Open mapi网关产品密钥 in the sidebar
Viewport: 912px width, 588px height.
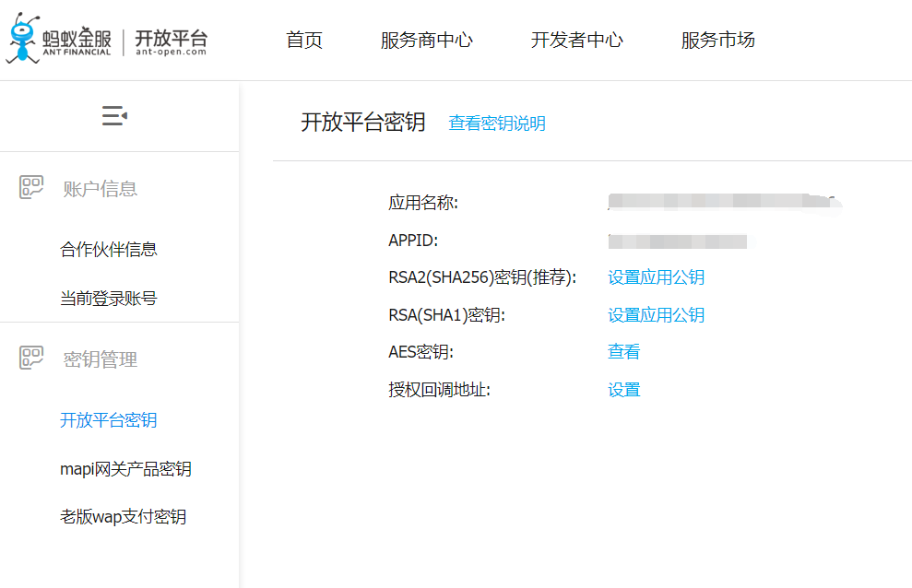pos(125,469)
